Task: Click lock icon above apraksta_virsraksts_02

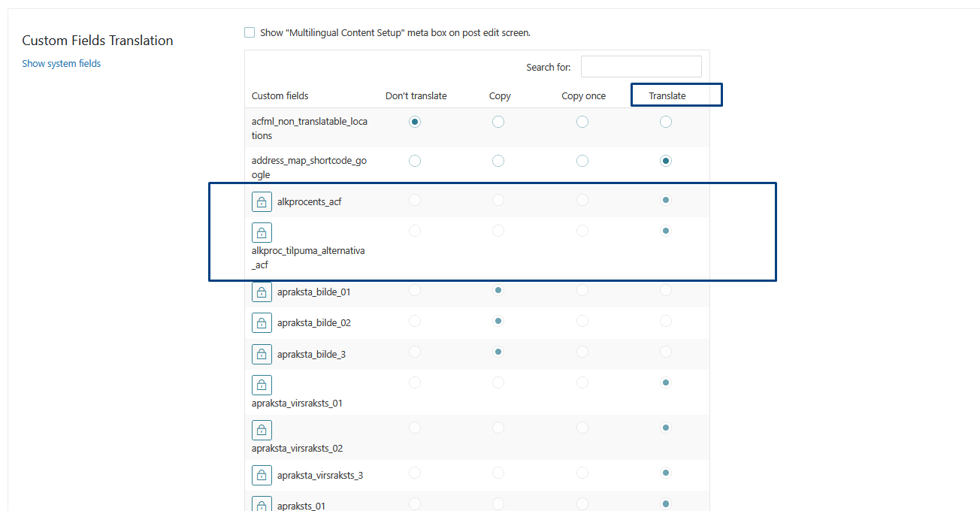Action: 262,430
